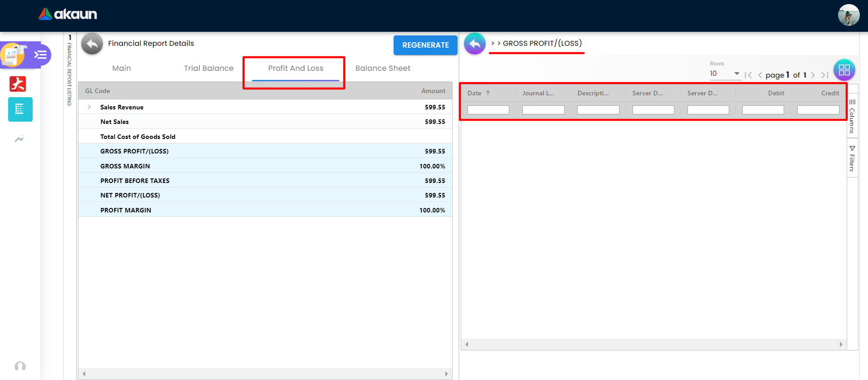This screenshot has height=380, width=868.
Task: Select the NET PROFIT/(LOSS) row
Action: click(x=265, y=195)
